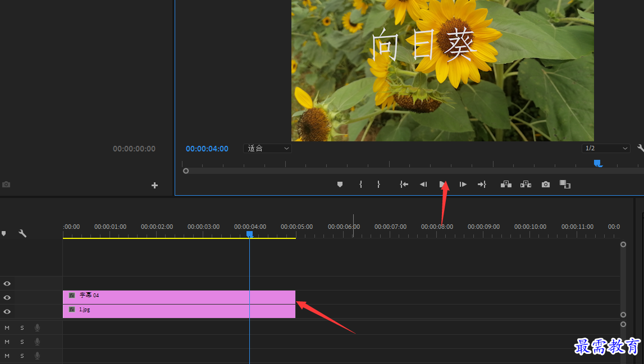Click the fx badge on 字幕 04 clip
The image size is (644, 364).
pyautogui.click(x=72, y=296)
